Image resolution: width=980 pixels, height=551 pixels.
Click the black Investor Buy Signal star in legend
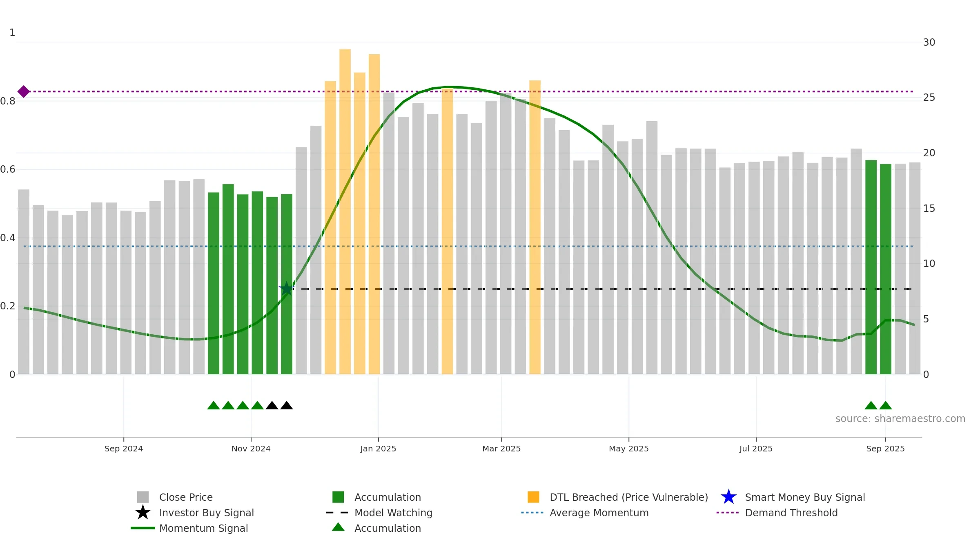[x=143, y=512]
